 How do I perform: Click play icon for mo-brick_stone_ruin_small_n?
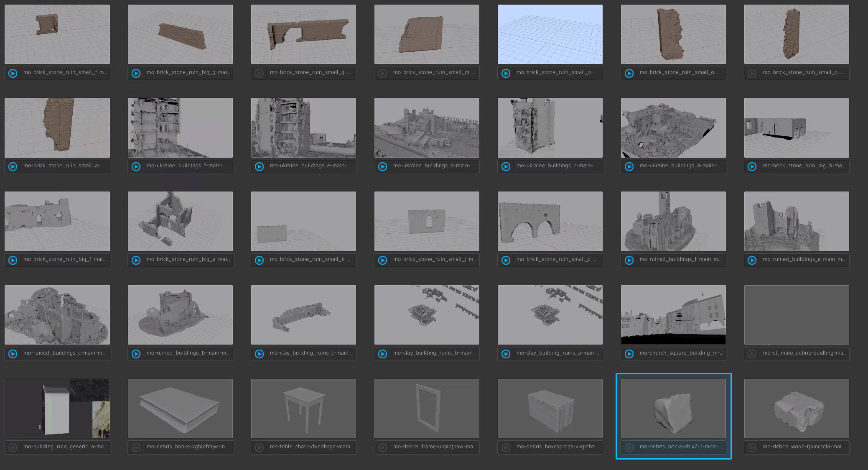click(x=506, y=73)
